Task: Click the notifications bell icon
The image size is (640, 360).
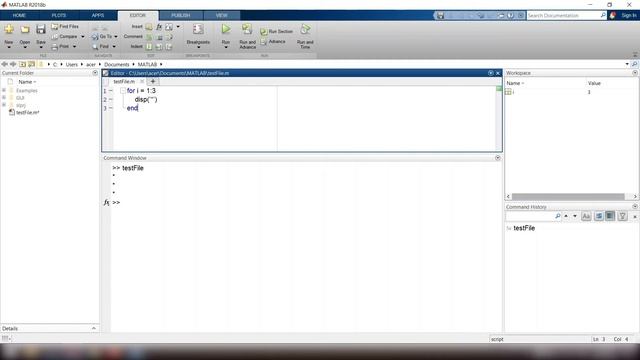Action: (x=613, y=16)
